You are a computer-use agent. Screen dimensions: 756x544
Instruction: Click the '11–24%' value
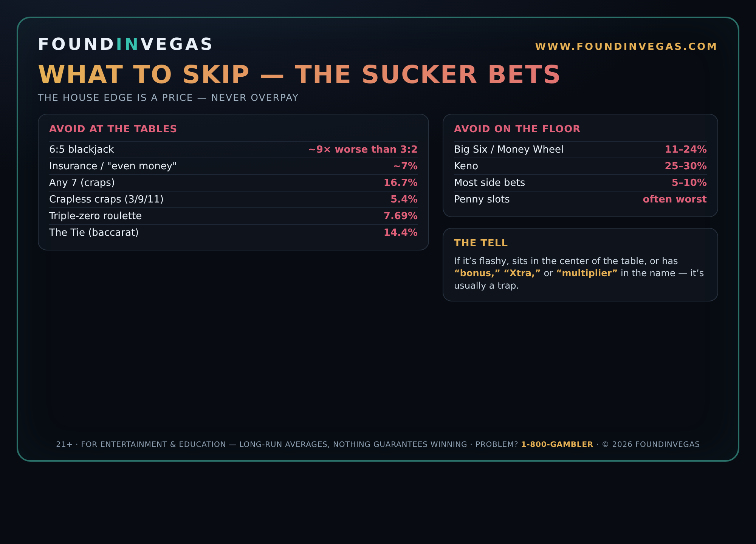686,150
